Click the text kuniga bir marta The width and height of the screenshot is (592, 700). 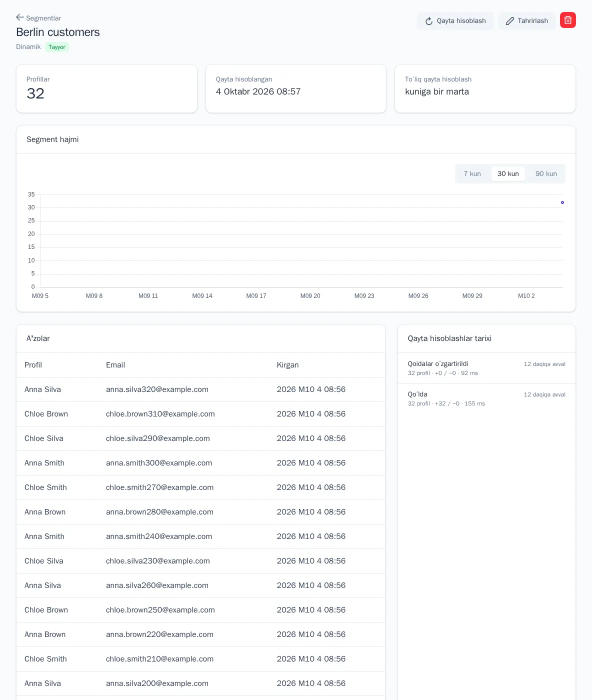click(437, 91)
